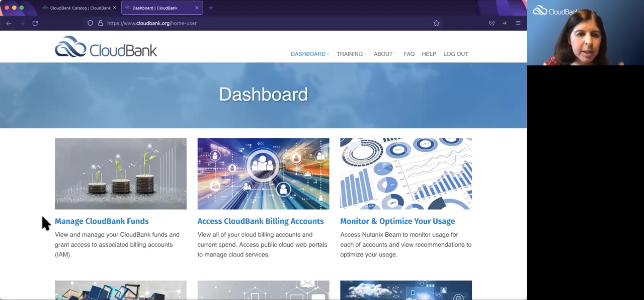644x300 pixels.
Task: Click LOG OUT in the navigation
Action: tap(456, 54)
